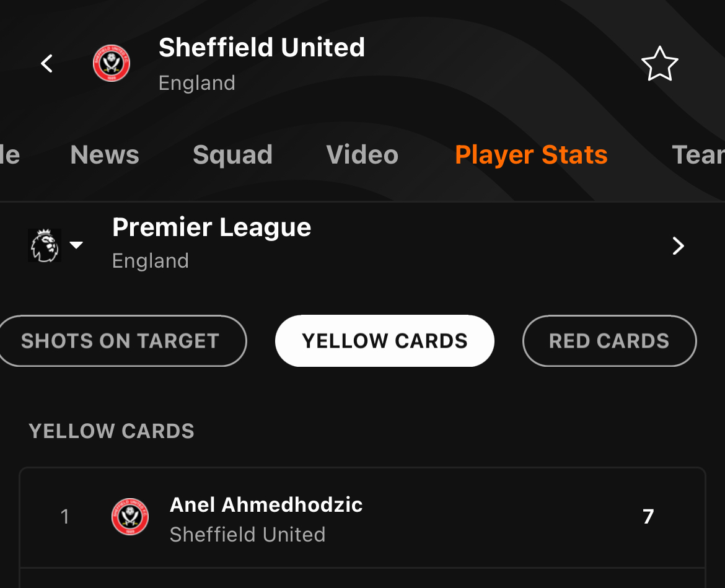
Task: Expand the competition dropdown triangle
Action: point(76,245)
